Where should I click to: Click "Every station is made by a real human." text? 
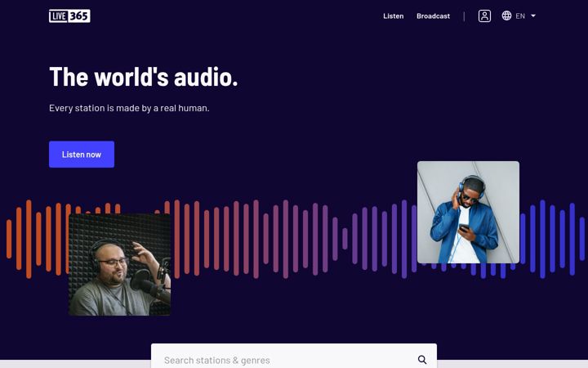point(129,108)
